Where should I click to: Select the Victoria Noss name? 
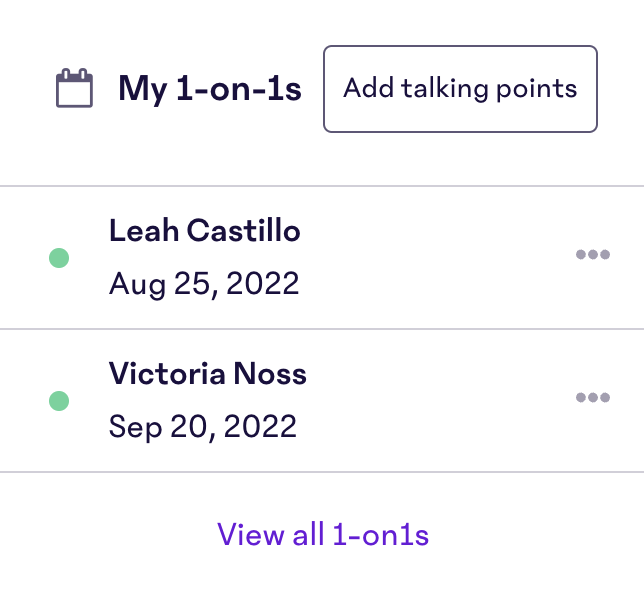[207, 374]
